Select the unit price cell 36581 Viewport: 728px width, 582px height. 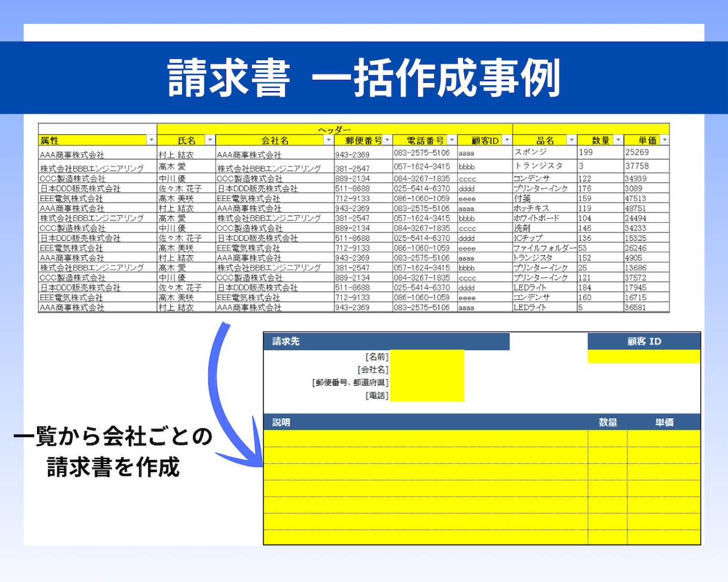coord(646,308)
